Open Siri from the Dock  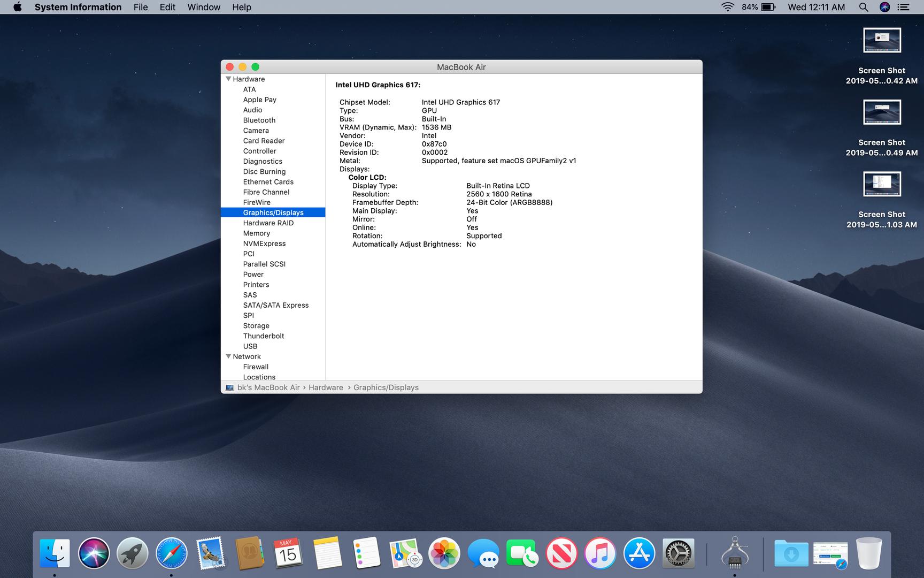click(94, 553)
